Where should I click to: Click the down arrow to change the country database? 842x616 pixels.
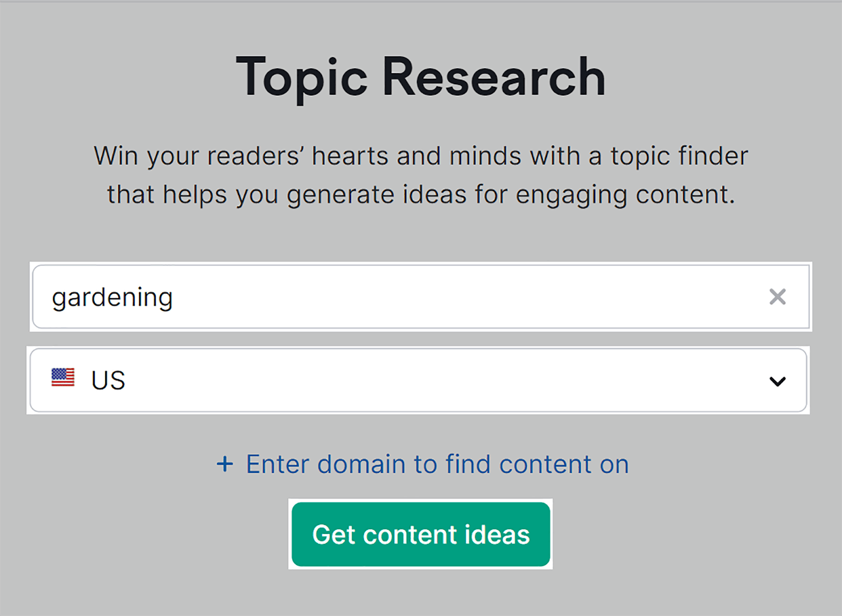pos(776,381)
